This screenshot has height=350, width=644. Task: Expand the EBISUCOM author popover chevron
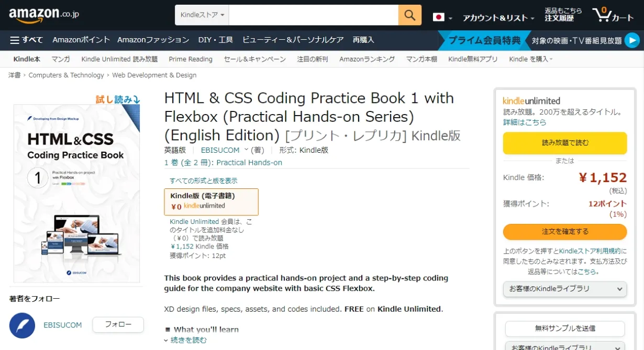pos(246,150)
